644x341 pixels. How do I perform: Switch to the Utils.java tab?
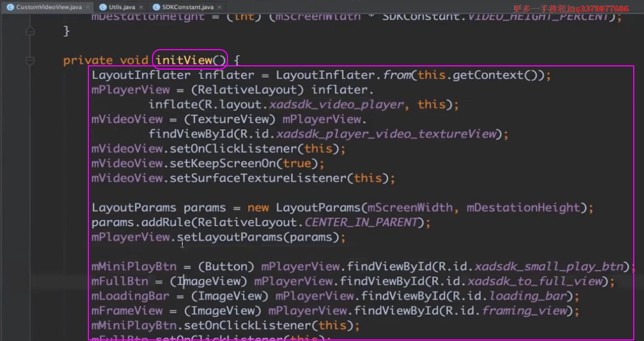pos(121,8)
